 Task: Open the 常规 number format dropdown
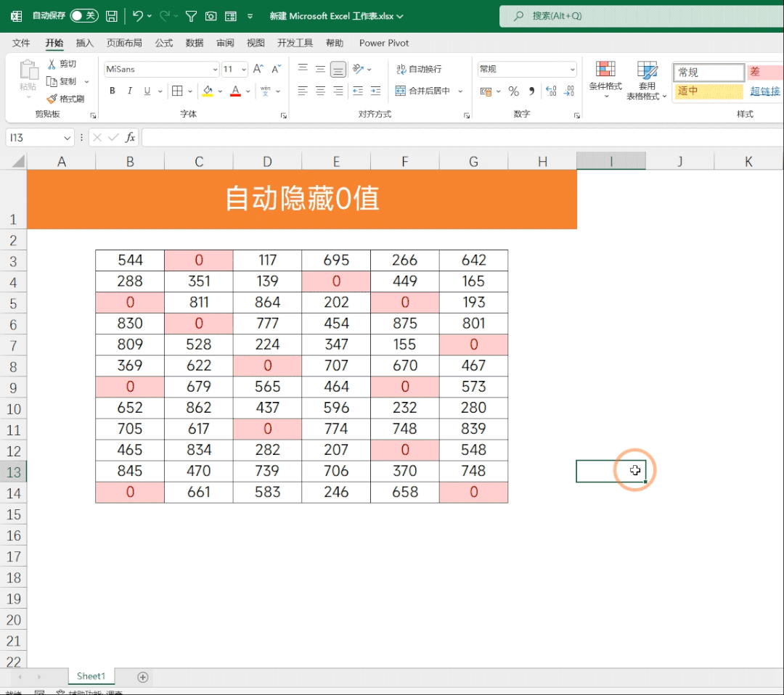click(x=573, y=70)
